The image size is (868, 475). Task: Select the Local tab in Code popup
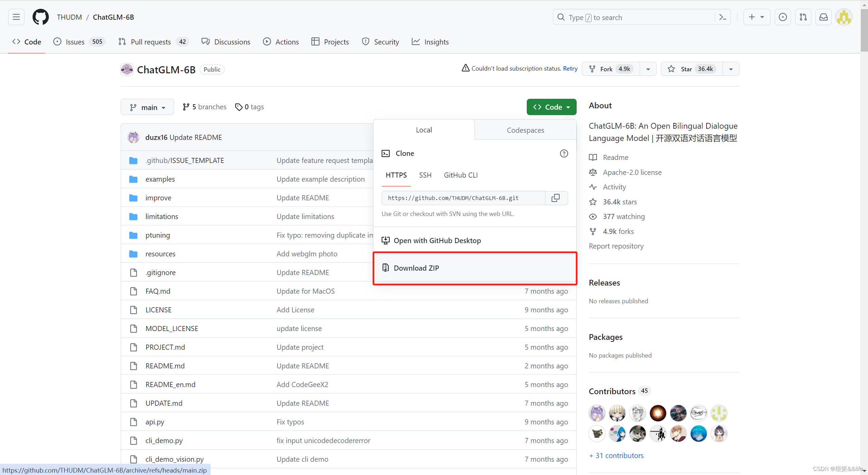click(424, 130)
